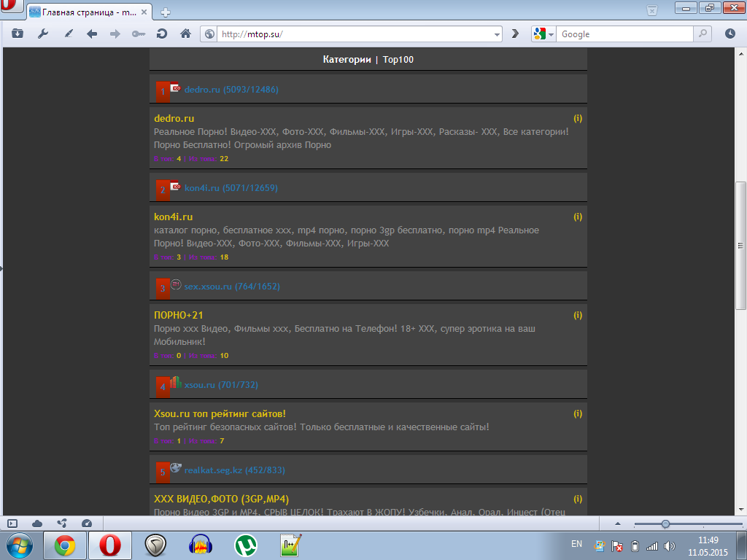Viewport: 747px width, 560px height.
Task: Click the scrollbar down arrow
Action: (740, 510)
